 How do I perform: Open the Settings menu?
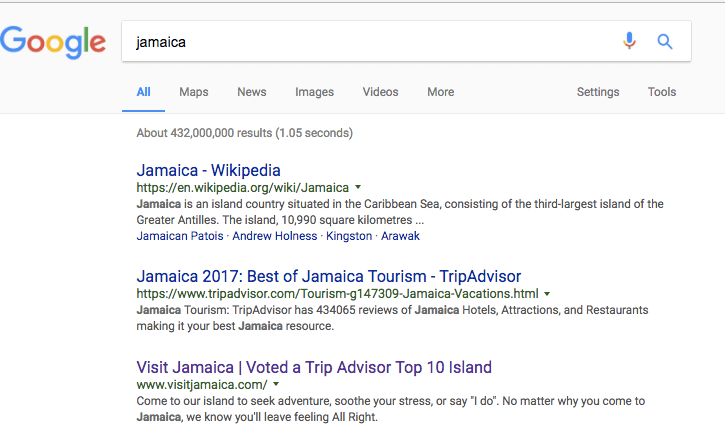[x=598, y=92]
